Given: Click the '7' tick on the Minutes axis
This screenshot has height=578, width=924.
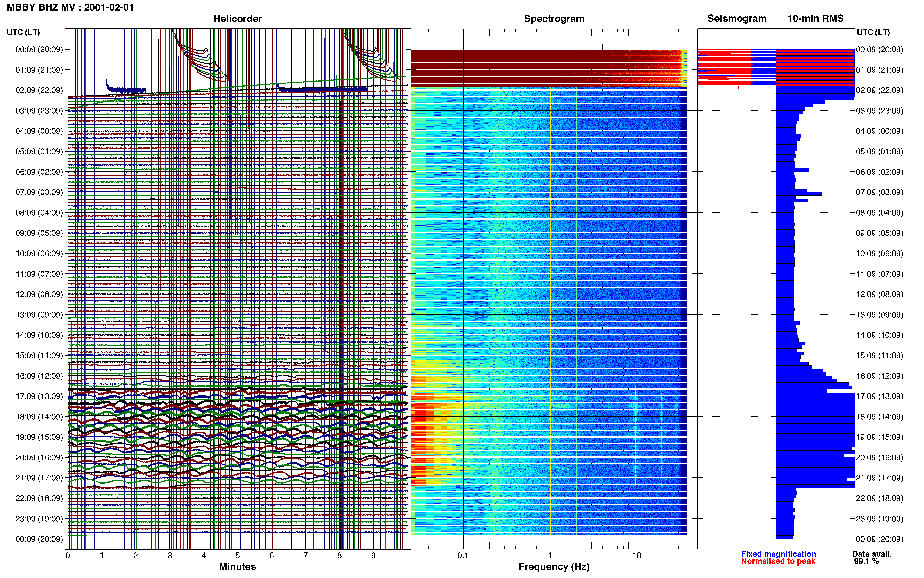Looking at the screenshot, I should click(x=306, y=555).
